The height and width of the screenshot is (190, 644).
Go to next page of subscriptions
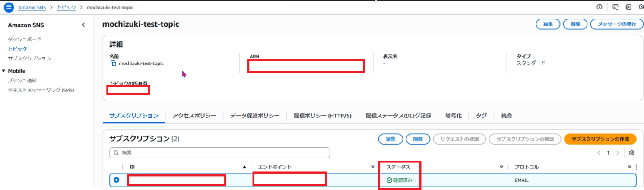point(618,153)
